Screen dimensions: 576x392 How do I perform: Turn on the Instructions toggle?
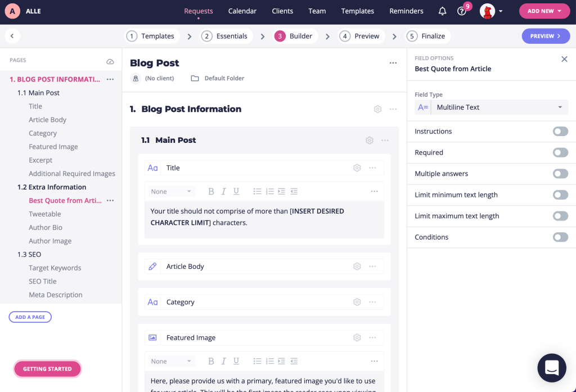(560, 132)
